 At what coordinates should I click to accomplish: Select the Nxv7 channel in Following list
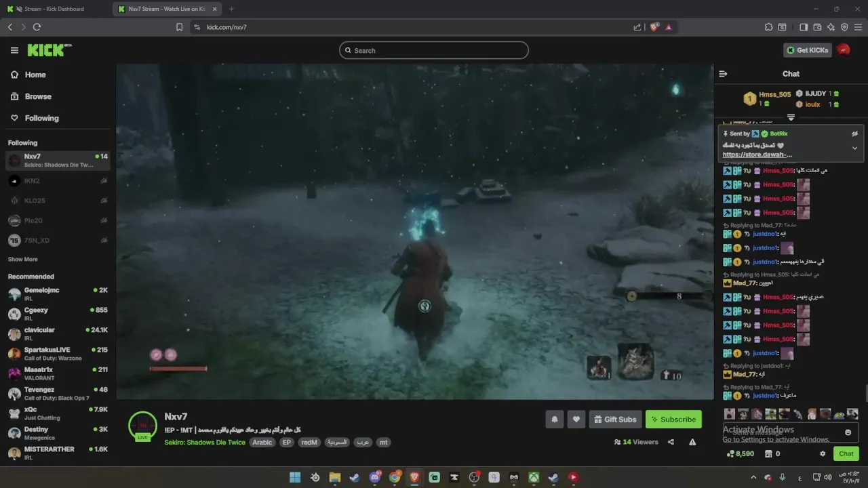[58, 161]
